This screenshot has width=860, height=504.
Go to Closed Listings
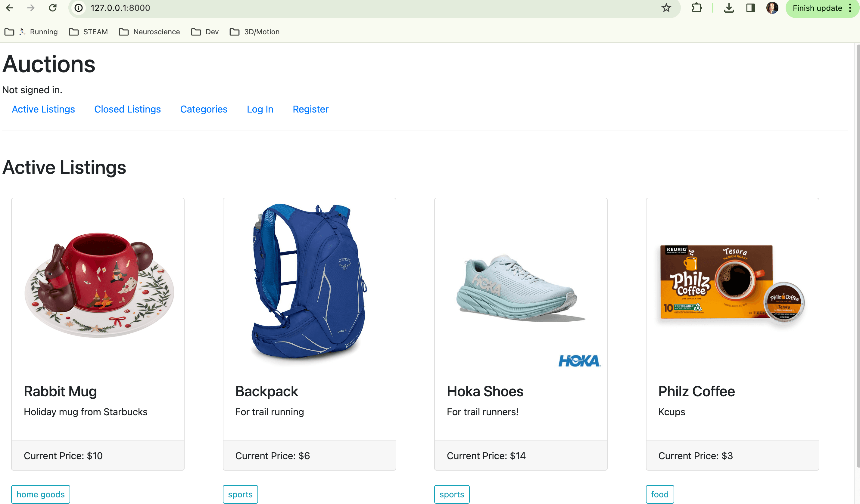(127, 109)
